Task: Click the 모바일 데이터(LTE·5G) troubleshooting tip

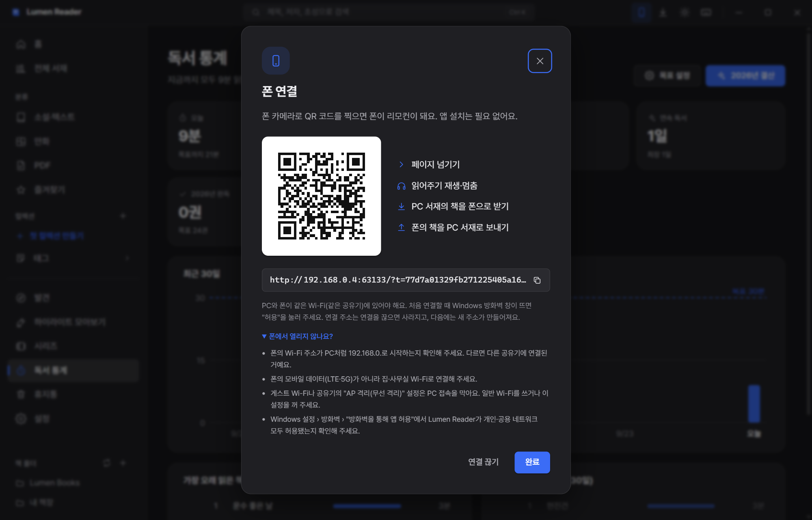Action: pos(374,379)
